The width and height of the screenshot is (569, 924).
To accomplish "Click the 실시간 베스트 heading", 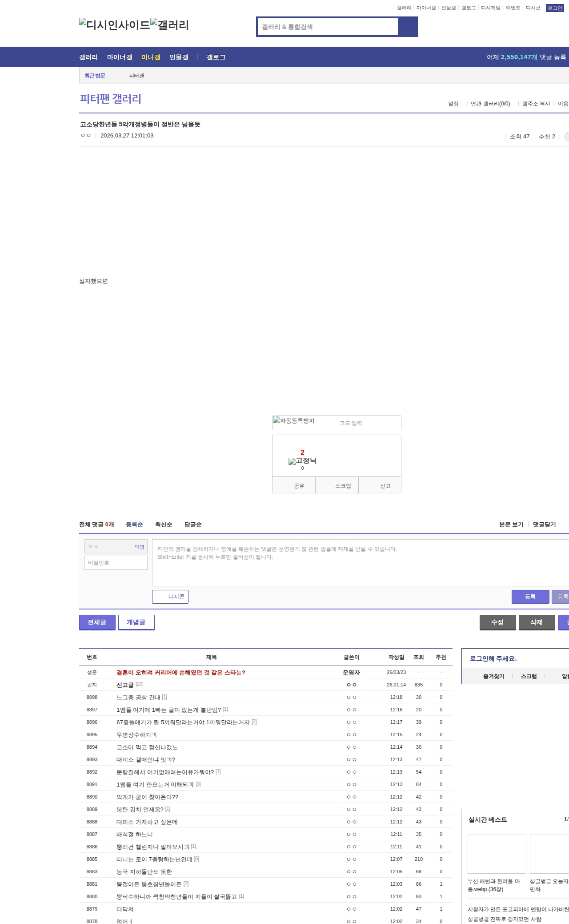I will point(488,819).
